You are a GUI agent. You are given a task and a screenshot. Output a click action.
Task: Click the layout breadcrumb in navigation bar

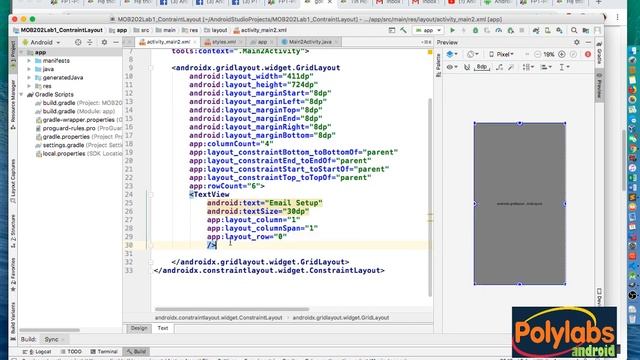coord(216,30)
